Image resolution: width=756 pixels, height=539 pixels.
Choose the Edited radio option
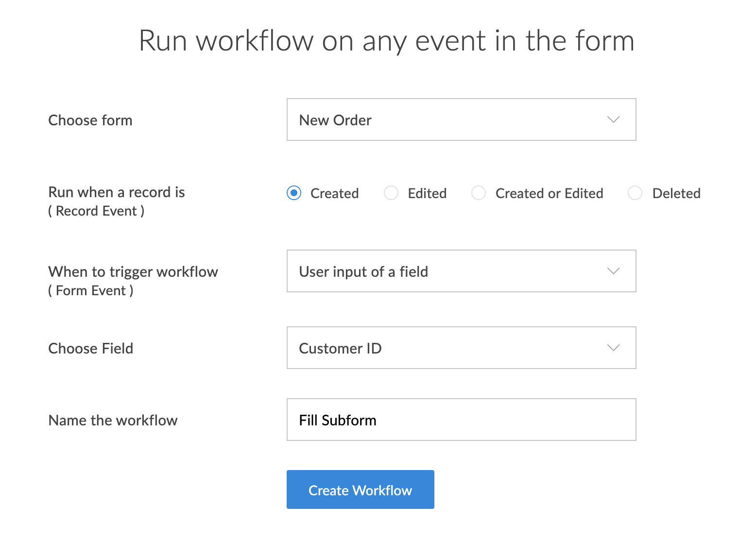[391, 193]
